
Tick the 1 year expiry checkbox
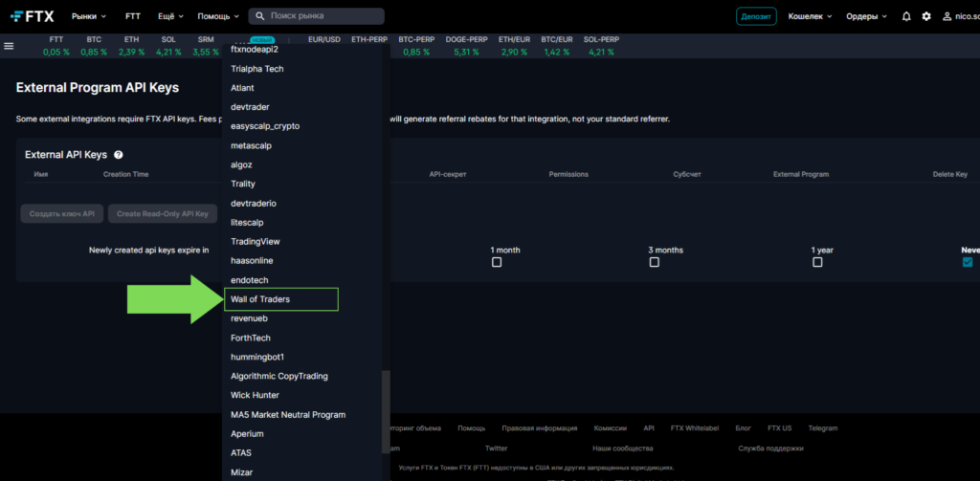click(816, 262)
